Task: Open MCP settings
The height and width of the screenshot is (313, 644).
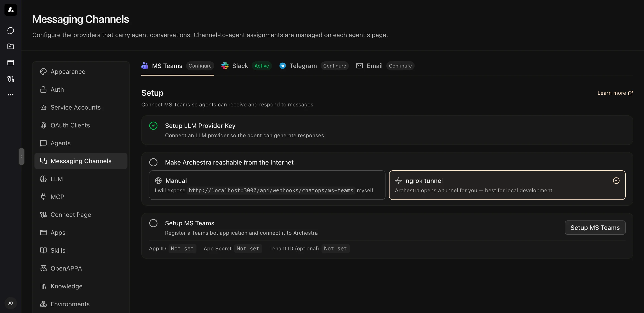Action: click(81, 197)
